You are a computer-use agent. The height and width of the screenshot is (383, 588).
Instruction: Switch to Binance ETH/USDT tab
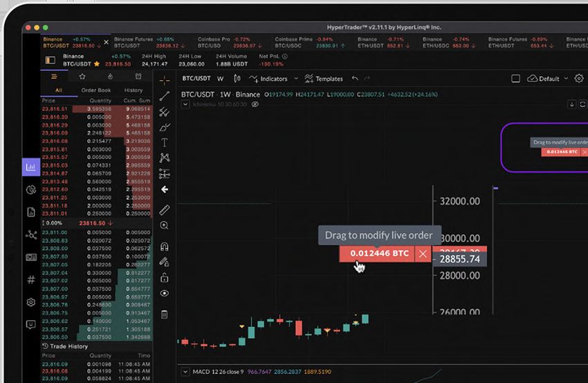(384, 42)
